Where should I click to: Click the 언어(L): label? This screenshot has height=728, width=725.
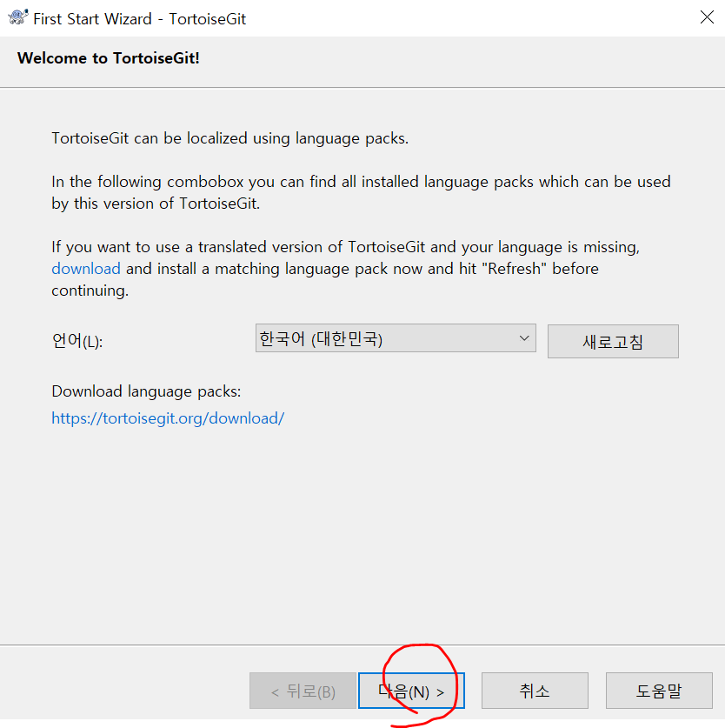(77, 341)
